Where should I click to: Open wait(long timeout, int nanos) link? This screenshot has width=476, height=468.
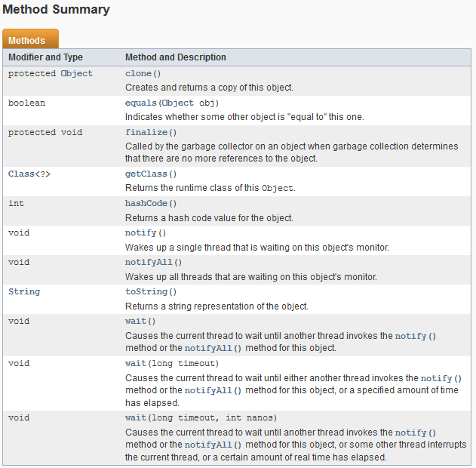click(135, 417)
